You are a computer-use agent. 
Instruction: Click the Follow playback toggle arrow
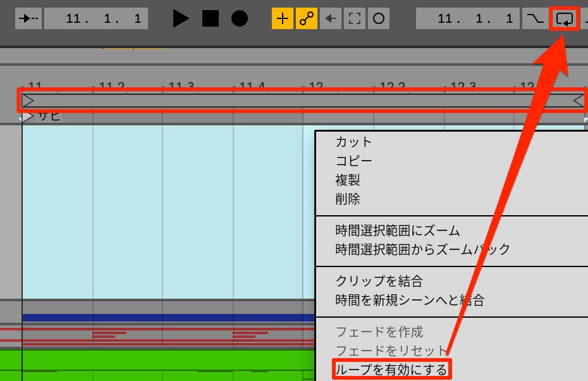tap(28, 18)
